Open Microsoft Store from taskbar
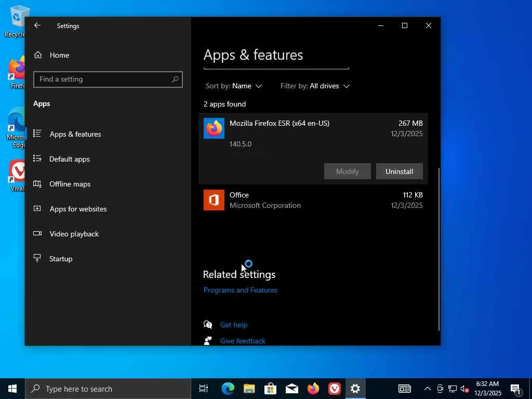 coord(270,389)
